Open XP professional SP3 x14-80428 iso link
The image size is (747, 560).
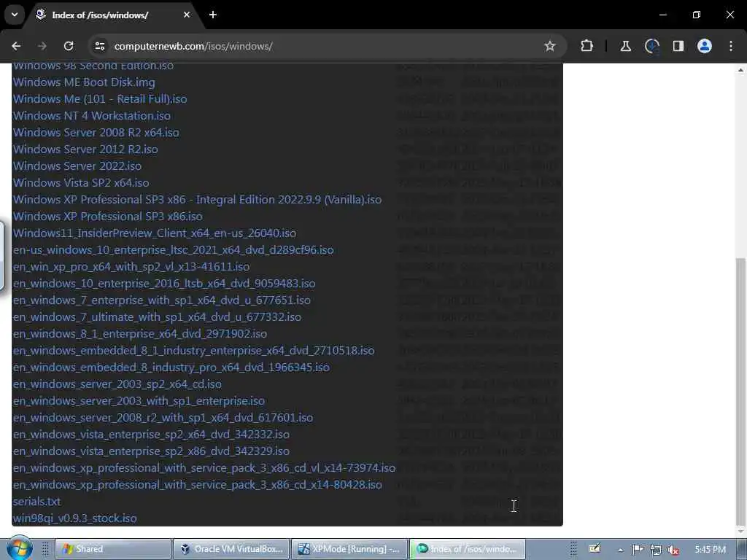click(x=198, y=484)
